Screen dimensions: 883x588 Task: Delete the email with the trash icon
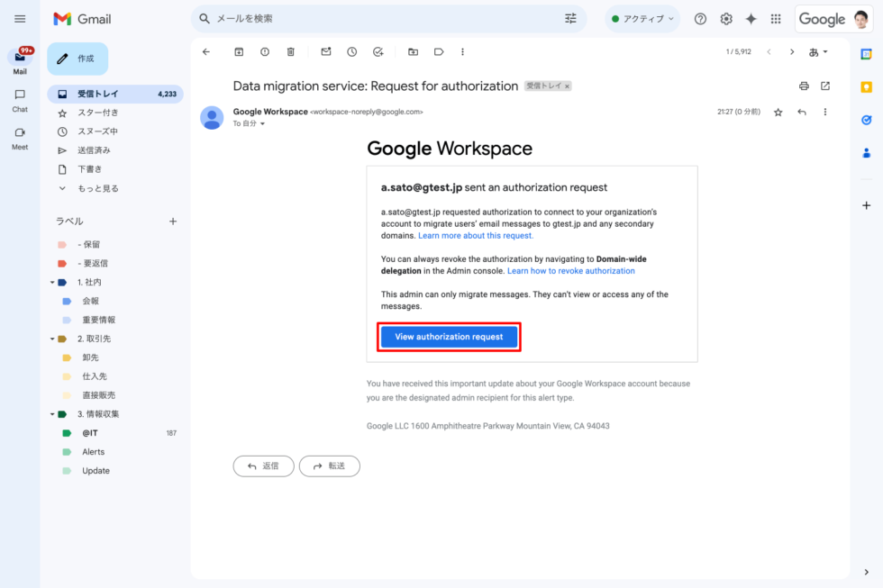coord(290,51)
